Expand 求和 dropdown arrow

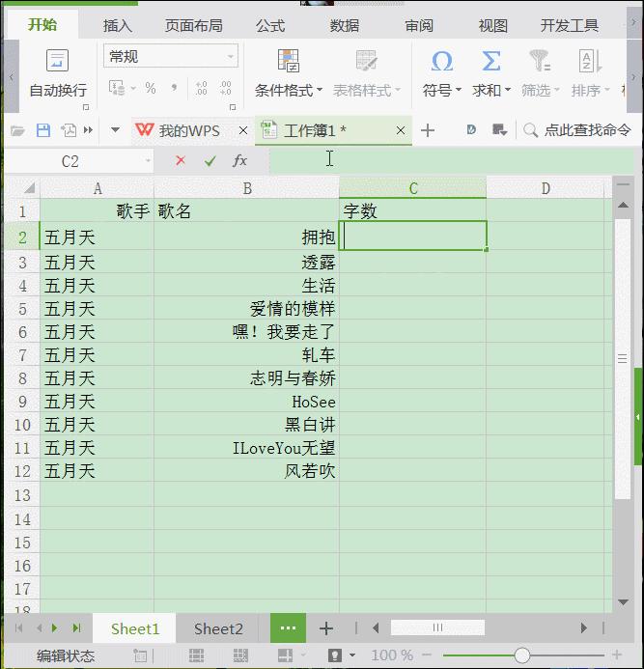[x=508, y=90]
